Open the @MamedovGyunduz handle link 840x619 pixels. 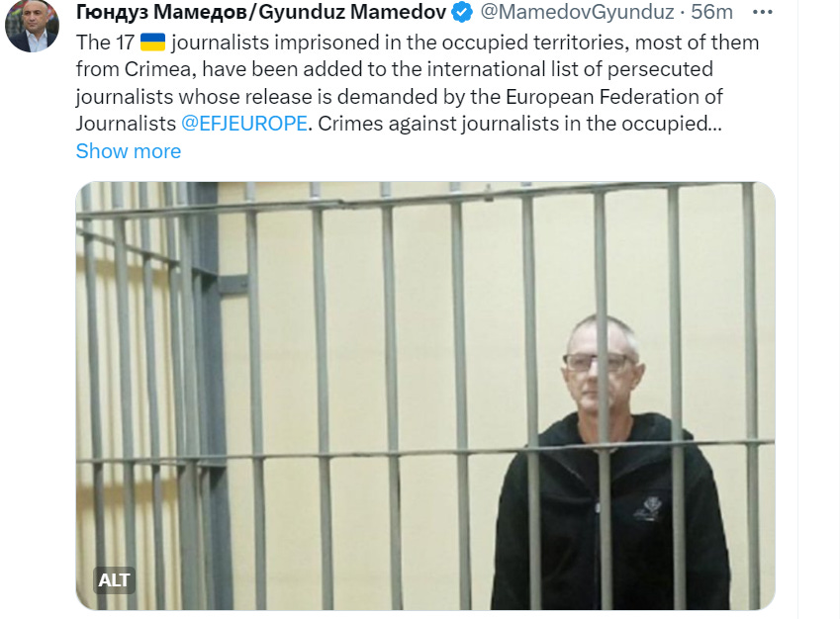click(577, 12)
